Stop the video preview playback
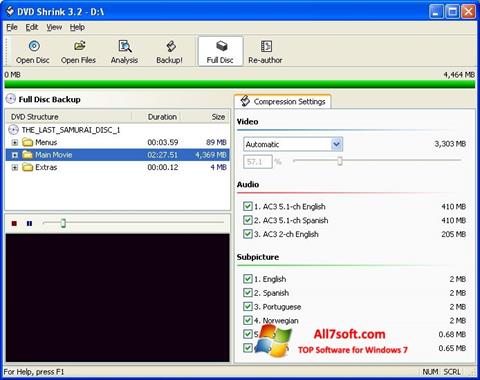Viewport: 480px width, 380px height. pos(14,223)
